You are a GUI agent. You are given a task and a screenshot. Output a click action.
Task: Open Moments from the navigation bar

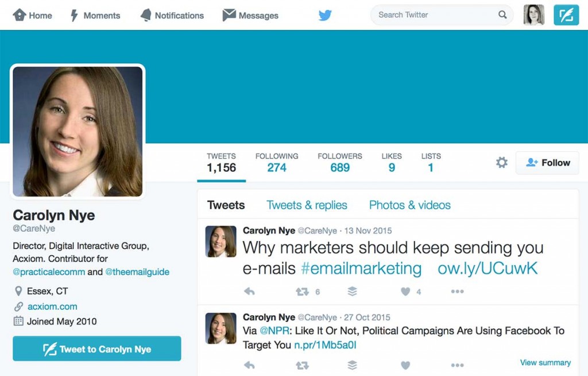[x=95, y=16]
